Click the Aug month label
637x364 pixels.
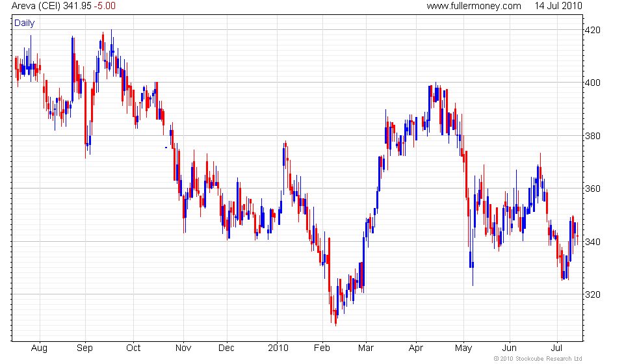pos(40,348)
